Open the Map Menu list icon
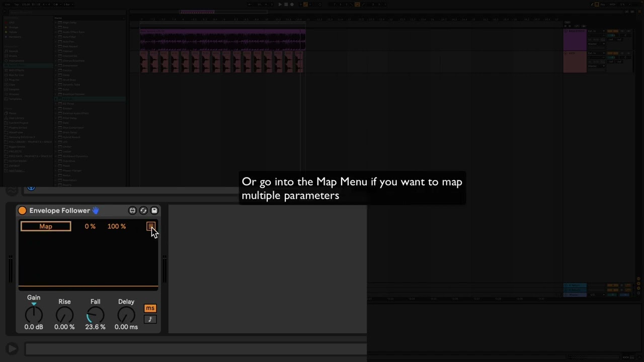The image size is (644, 362). 150,226
